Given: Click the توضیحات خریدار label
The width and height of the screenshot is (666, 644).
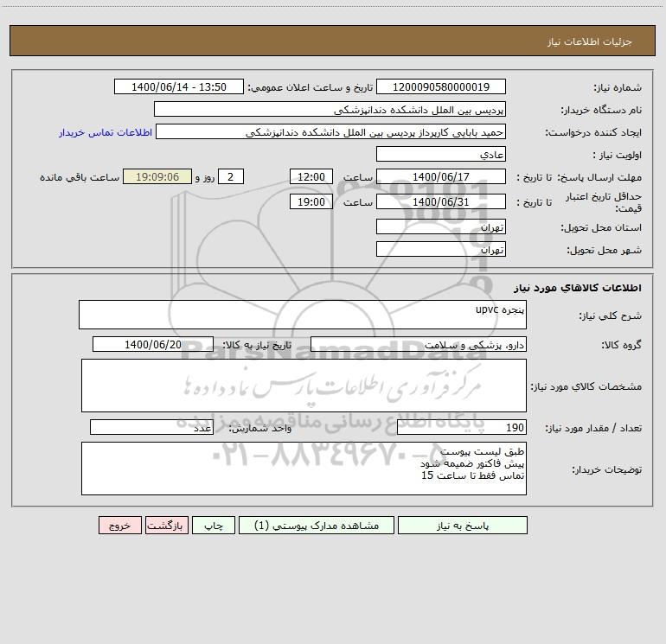Looking at the screenshot, I should tap(606, 469).
